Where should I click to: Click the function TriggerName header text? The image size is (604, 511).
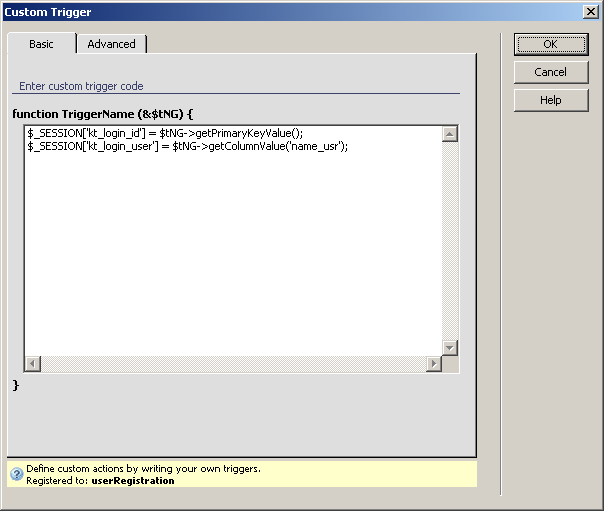(102, 114)
